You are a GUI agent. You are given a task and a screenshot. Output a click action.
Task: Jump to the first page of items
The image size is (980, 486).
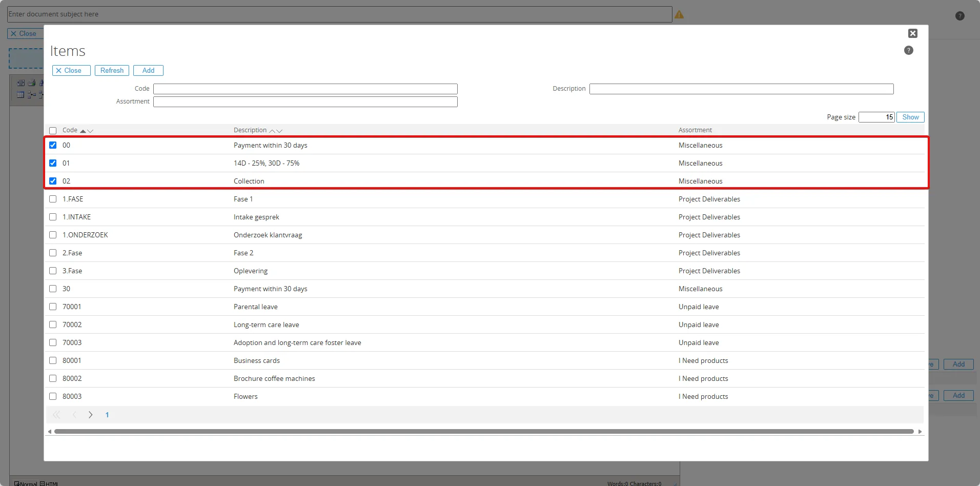(x=56, y=415)
